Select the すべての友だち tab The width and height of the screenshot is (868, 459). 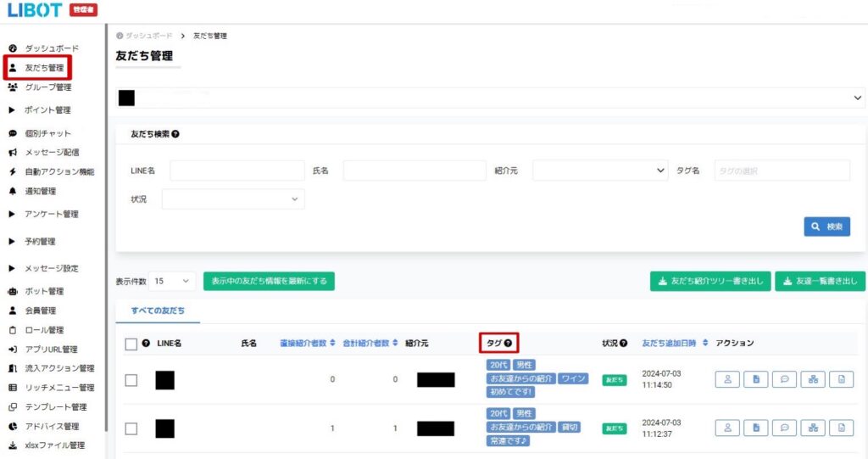click(158, 311)
